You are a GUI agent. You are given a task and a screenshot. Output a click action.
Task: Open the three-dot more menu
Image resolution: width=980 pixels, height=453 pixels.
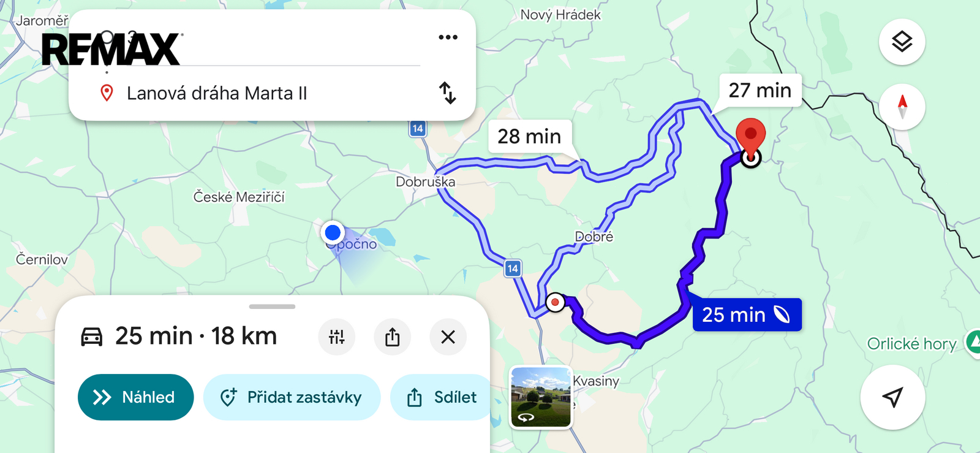tap(448, 37)
